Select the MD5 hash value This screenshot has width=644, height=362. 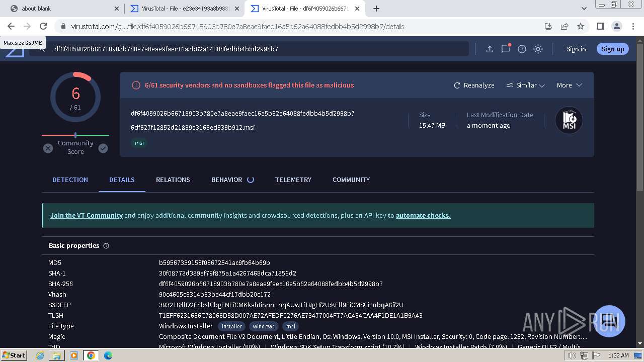[x=214, y=262]
